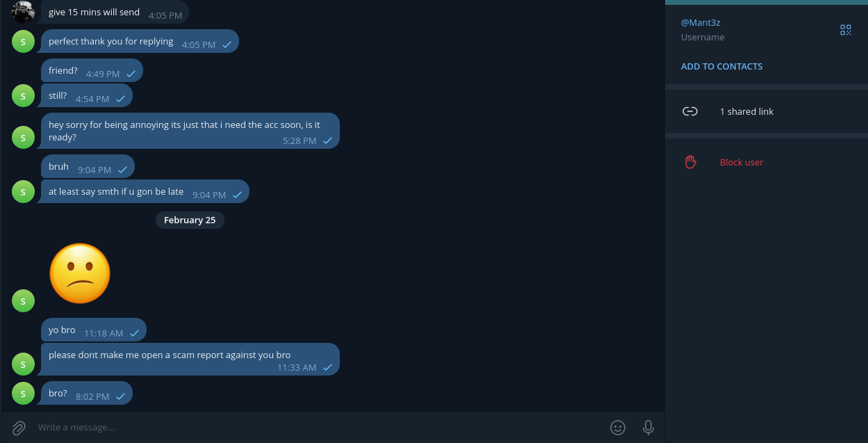Select the Block user option
The width and height of the screenshot is (868, 443).
click(741, 162)
